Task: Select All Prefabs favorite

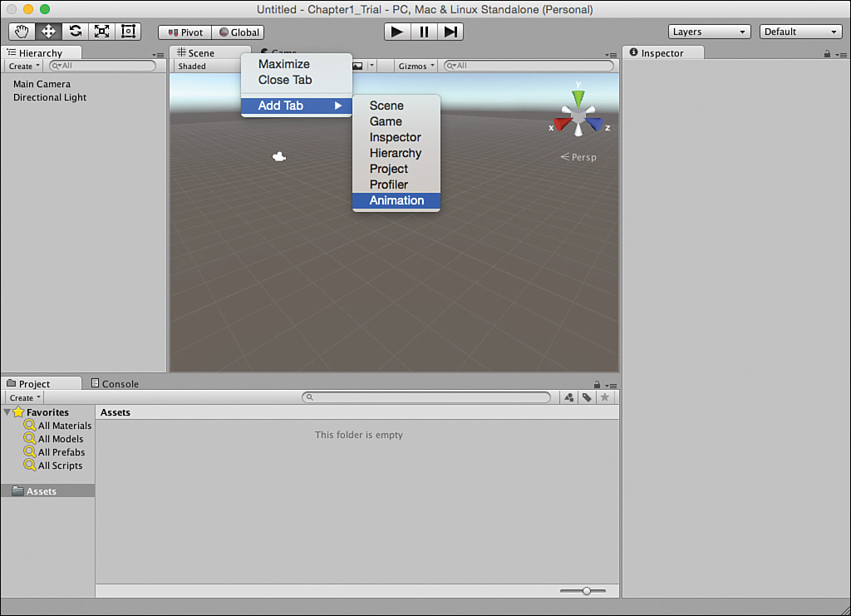Action: click(x=54, y=452)
